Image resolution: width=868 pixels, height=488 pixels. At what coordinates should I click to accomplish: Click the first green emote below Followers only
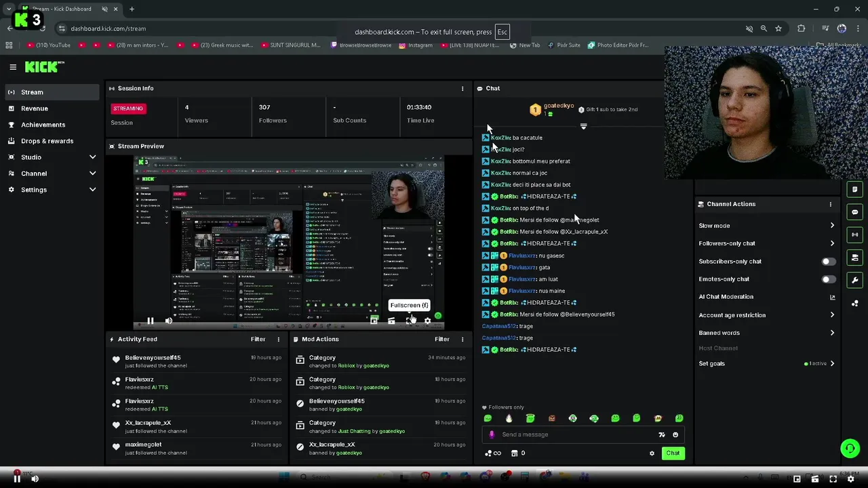pos(488,419)
